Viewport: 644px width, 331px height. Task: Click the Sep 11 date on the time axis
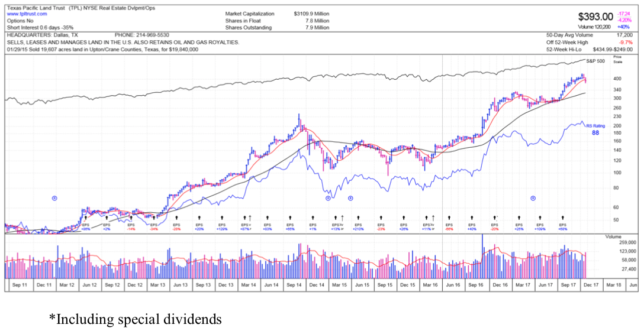click(x=20, y=285)
